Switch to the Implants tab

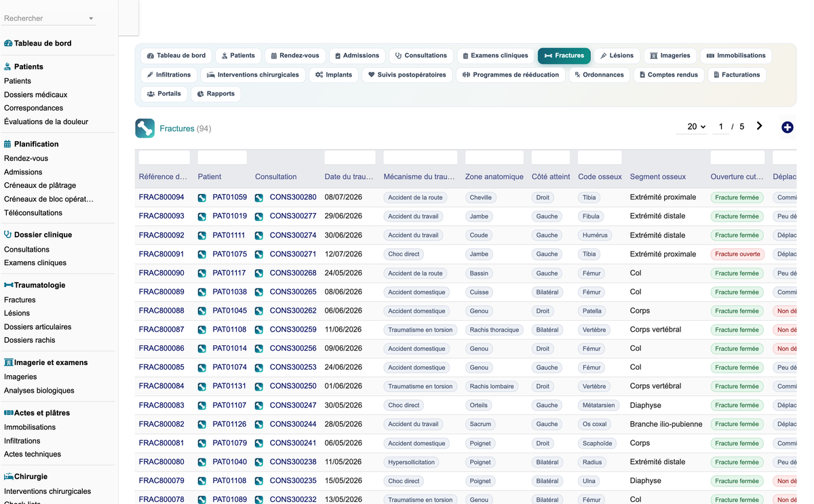(x=334, y=75)
